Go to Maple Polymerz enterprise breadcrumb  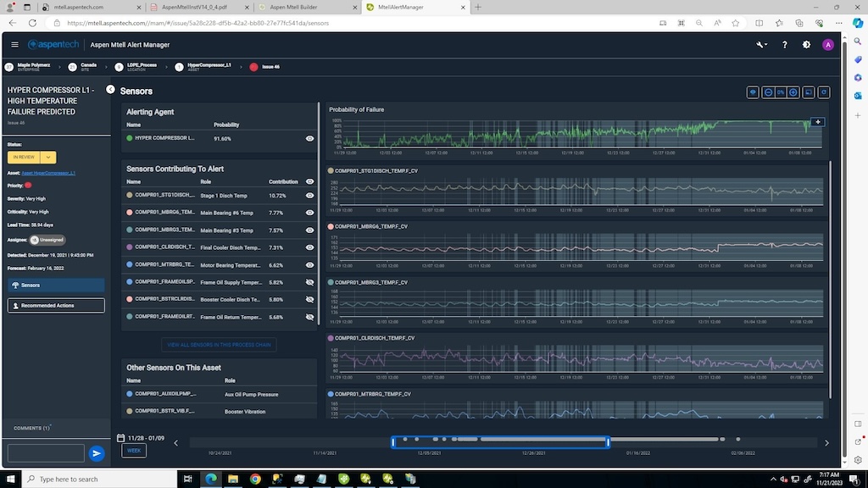tap(29, 66)
